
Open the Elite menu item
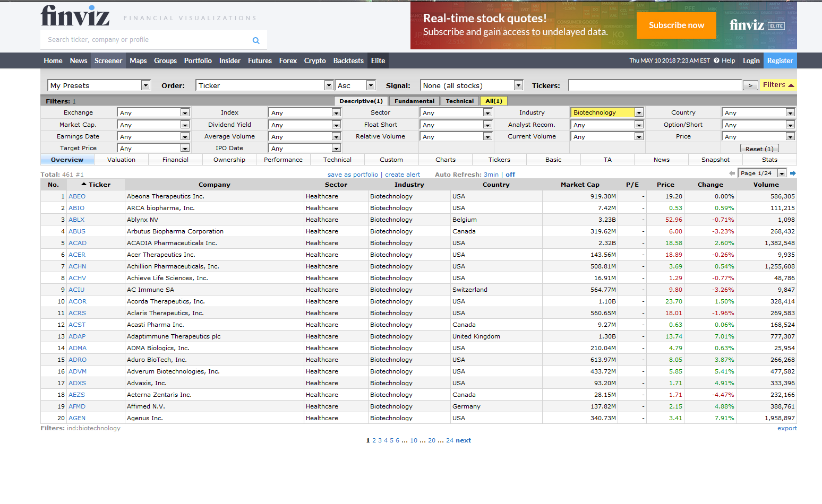(x=378, y=60)
